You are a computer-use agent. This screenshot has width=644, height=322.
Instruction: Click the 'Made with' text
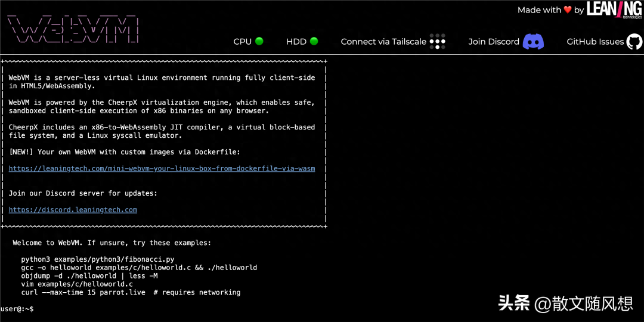(x=539, y=10)
